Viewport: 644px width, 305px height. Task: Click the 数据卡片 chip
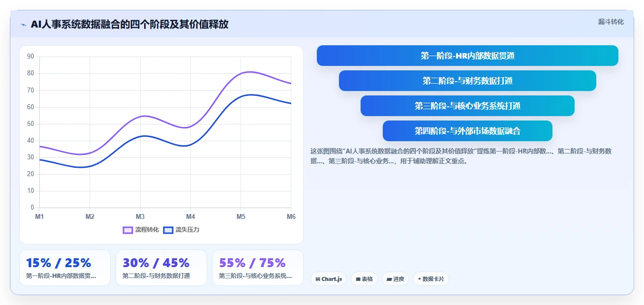[x=431, y=279]
